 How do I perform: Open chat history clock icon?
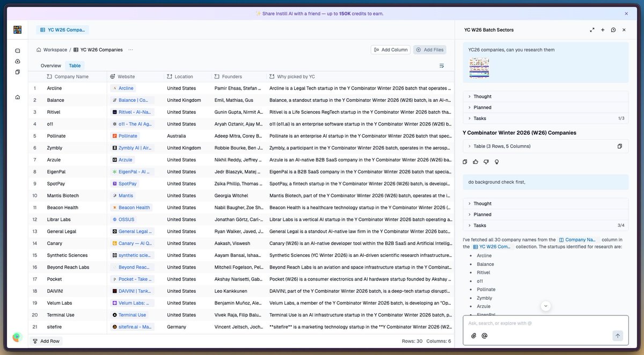pos(613,30)
